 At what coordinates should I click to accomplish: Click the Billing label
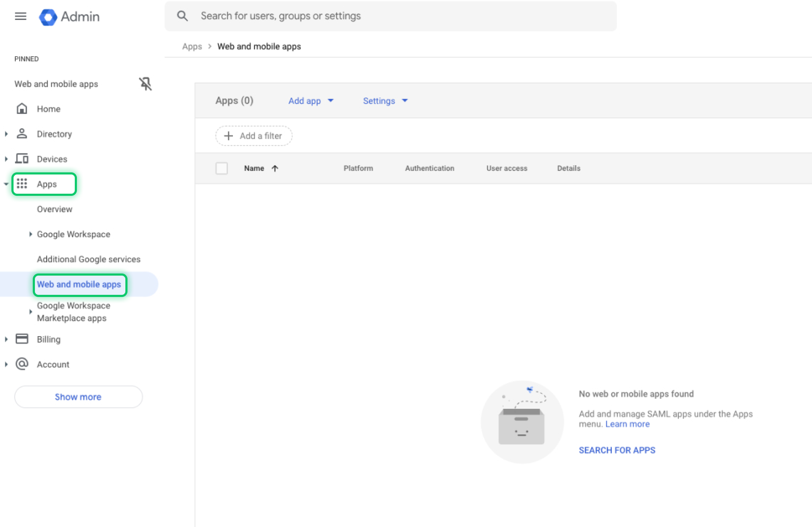(x=49, y=339)
